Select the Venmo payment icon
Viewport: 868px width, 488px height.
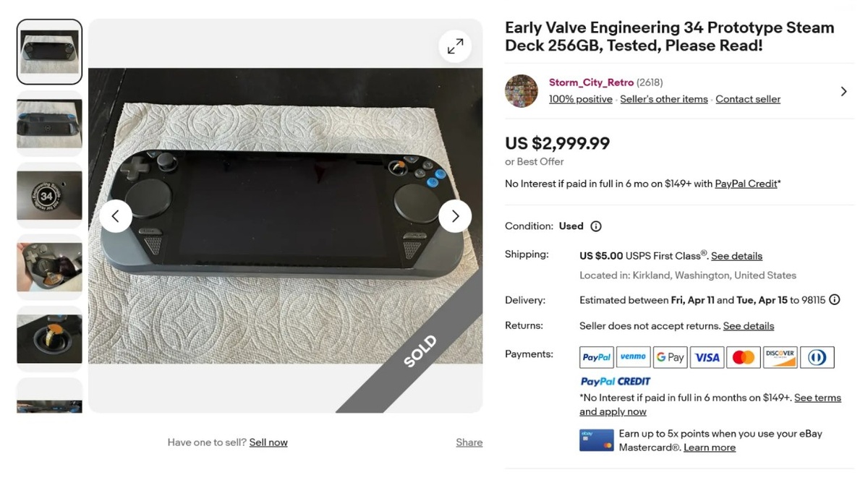pos(633,357)
